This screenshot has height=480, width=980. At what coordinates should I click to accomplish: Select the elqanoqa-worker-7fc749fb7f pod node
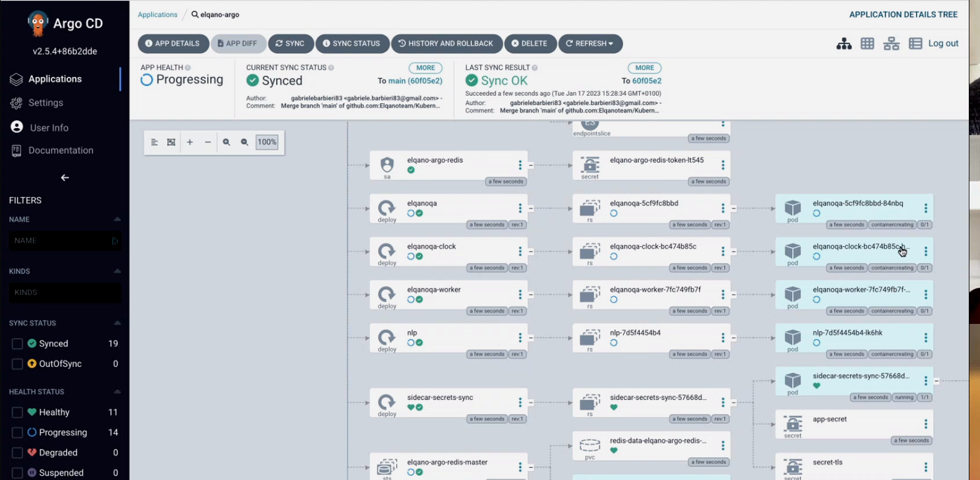coord(854,295)
